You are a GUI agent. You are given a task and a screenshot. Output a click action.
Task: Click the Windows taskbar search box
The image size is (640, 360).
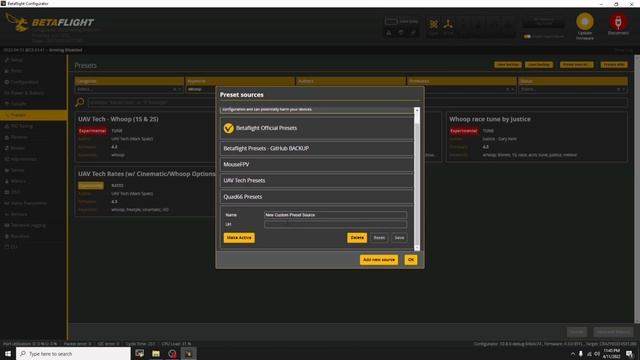coord(73,353)
